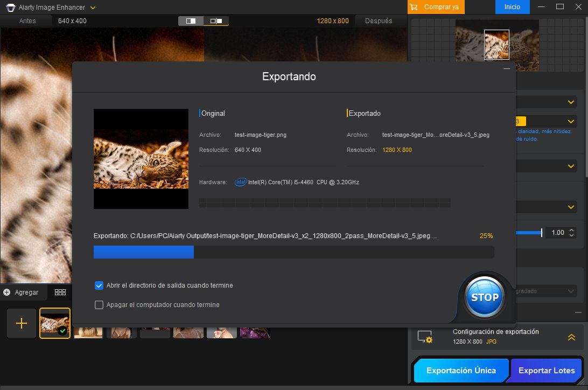This screenshot has width=588, height=390.
Task: Enable Apagar el computador cuando termine
Action: point(99,305)
